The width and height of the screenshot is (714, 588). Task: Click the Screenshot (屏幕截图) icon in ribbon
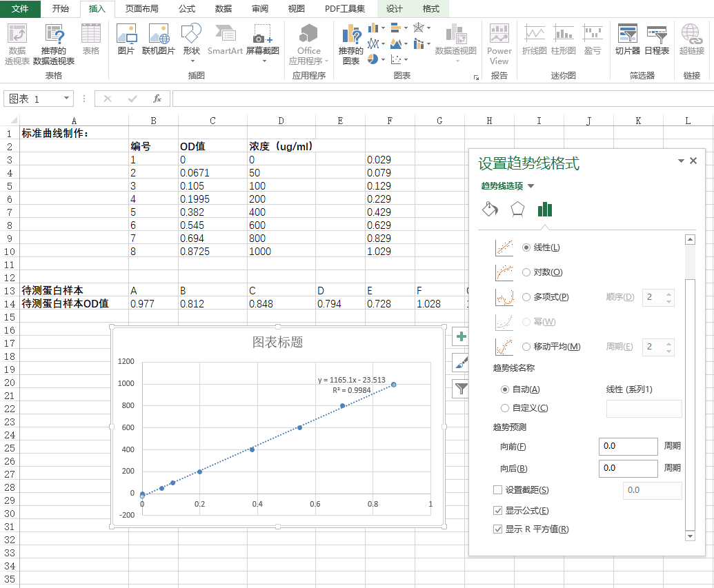coord(262,34)
